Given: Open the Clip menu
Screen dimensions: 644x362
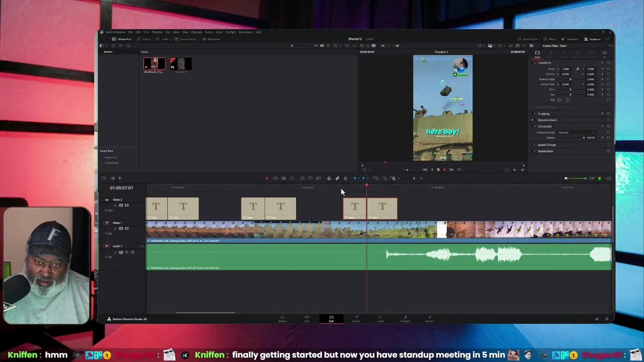Looking at the screenshot, I should click(x=168, y=32).
